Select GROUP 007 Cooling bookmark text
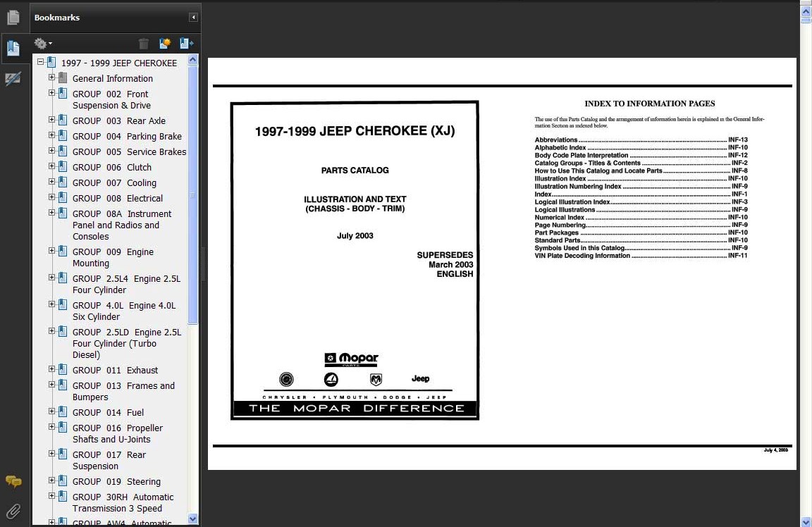This screenshot has width=812, height=527. [x=114, y=182]
